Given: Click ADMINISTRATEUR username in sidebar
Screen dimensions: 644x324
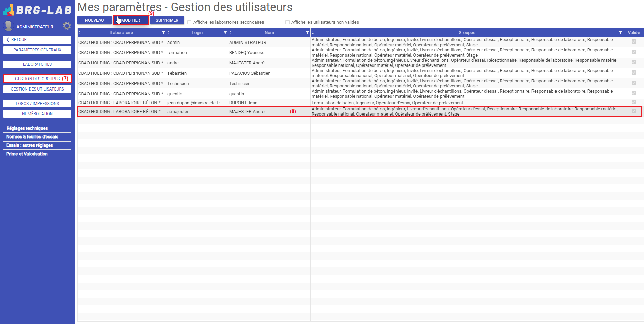Looking at the screenshot, I should click(x=35, y=27).
